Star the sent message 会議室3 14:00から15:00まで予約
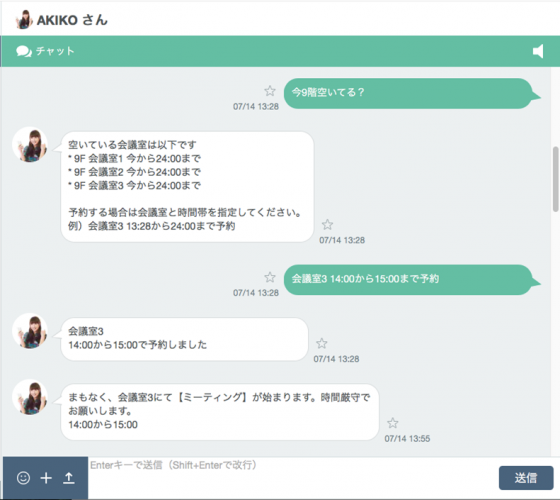Viewport: 560px width, 500px height. (270, 277)
